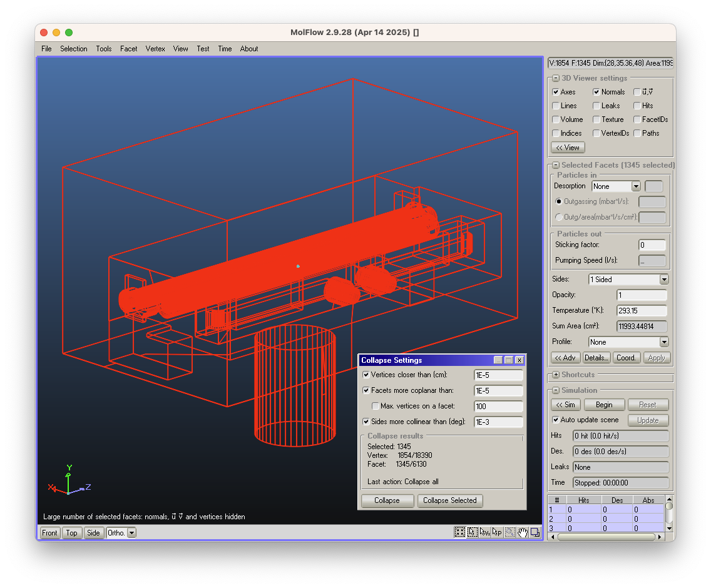Enable the Volume checkbox

(556, 119)
